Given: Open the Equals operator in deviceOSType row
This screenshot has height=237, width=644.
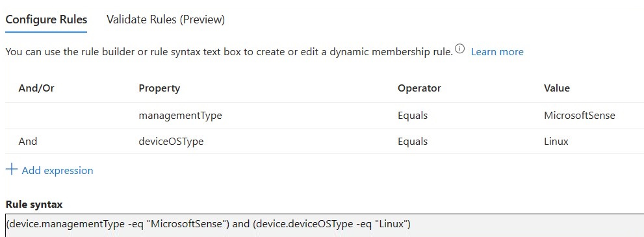Looking at the screenshot, I should click(413, 142).
